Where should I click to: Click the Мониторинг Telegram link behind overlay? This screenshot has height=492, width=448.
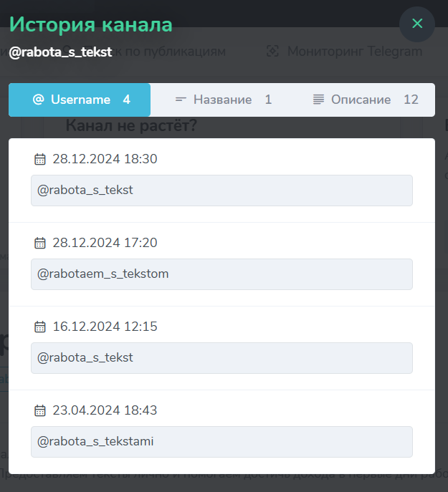pos(355,52)
